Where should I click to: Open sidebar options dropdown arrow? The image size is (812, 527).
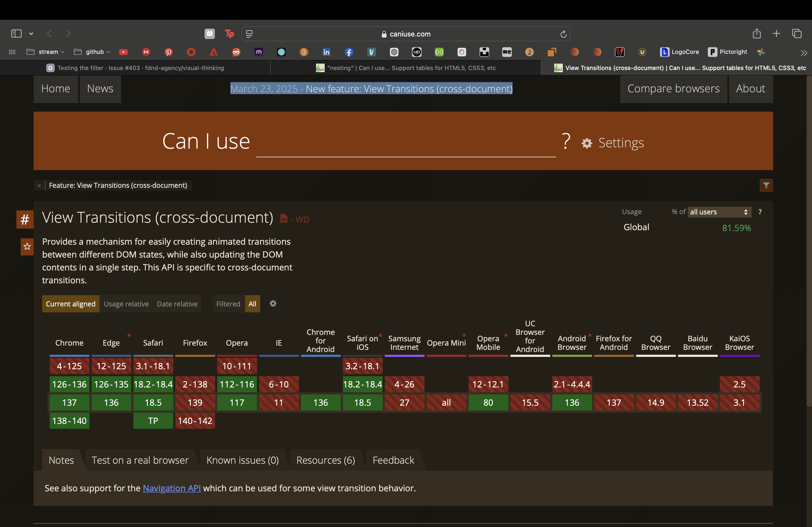[x=31, y=33]
